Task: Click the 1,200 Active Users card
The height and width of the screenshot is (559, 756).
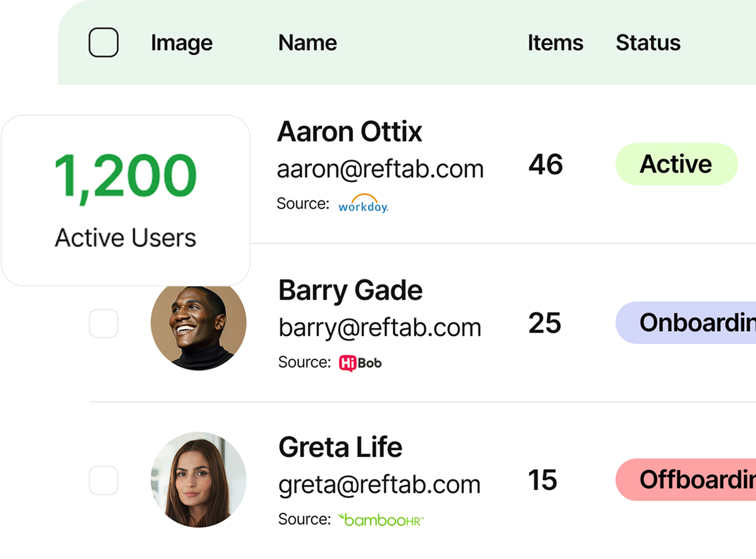Action: [x=125, y=200]
